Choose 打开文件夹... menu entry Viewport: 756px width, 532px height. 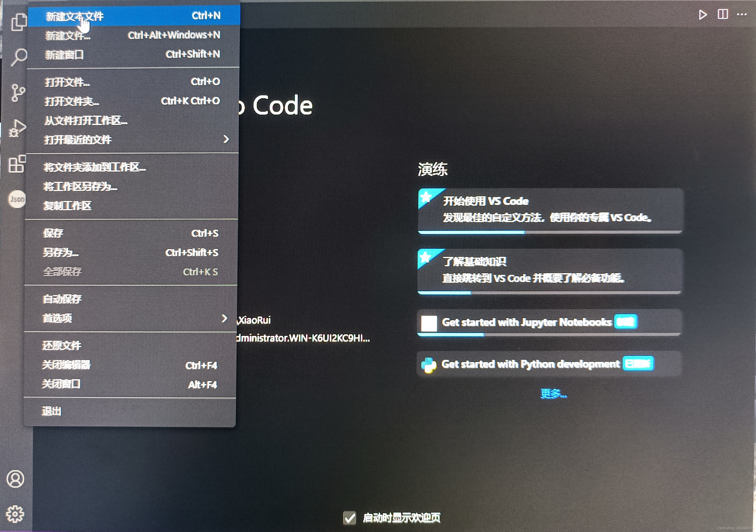click(x=72, y=101)
